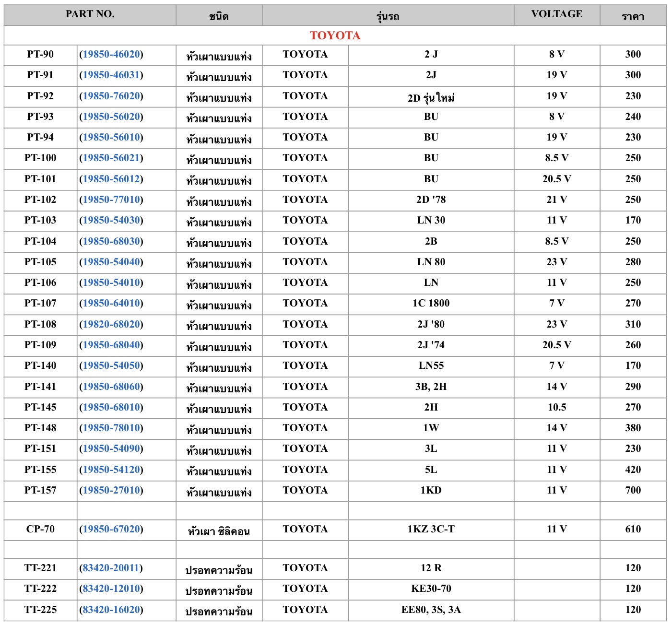
Task: Open part link 19850-54090
Action: click(111, 448)
